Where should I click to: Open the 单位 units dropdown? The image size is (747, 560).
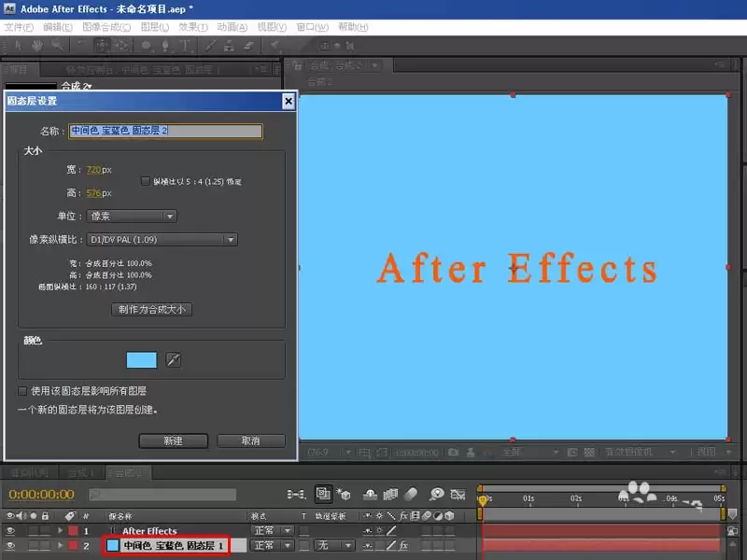coord(132,217)
